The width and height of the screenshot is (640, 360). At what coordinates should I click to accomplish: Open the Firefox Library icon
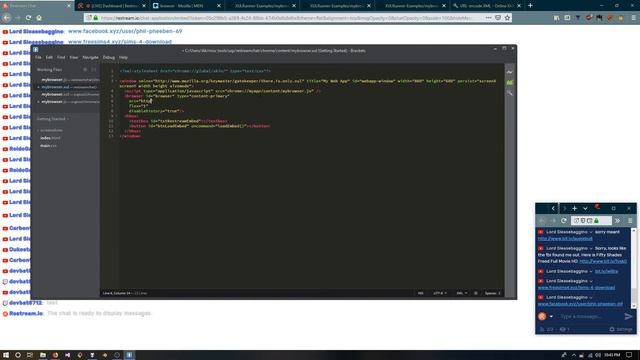click(x=556, y=18)
